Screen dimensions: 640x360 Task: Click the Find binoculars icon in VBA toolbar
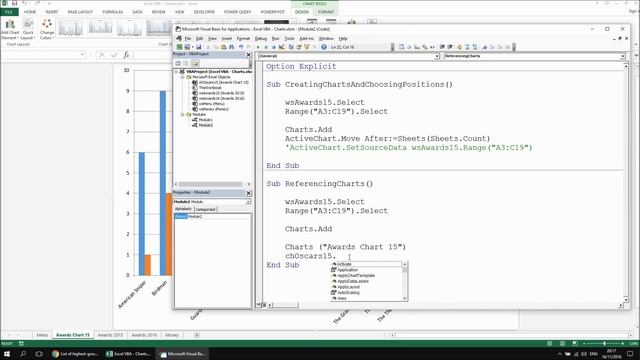(231, 47)
